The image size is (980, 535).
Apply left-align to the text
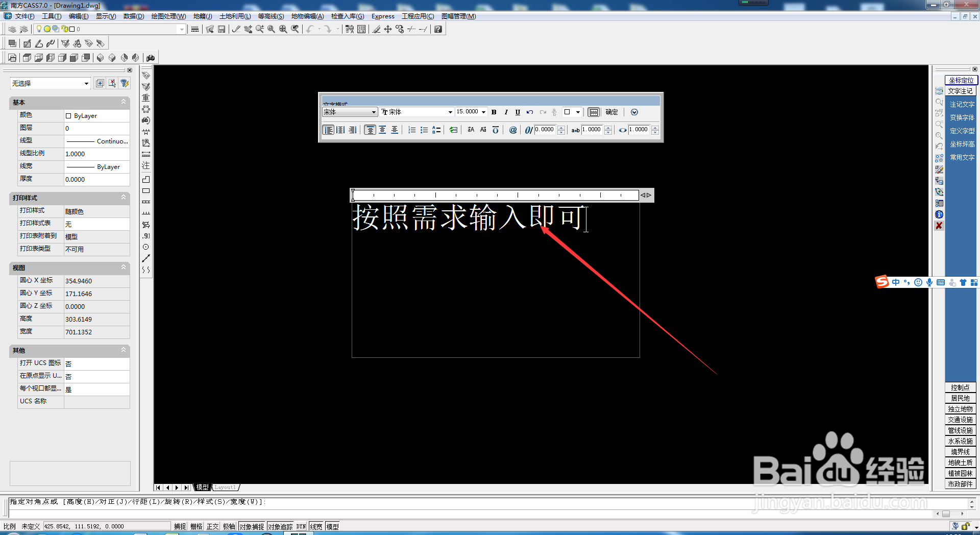[x=329, y=130]
